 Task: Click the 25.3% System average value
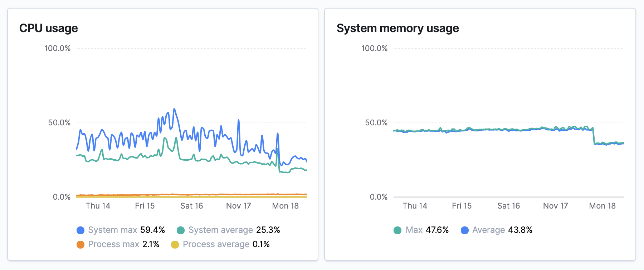tap(268, 230)
